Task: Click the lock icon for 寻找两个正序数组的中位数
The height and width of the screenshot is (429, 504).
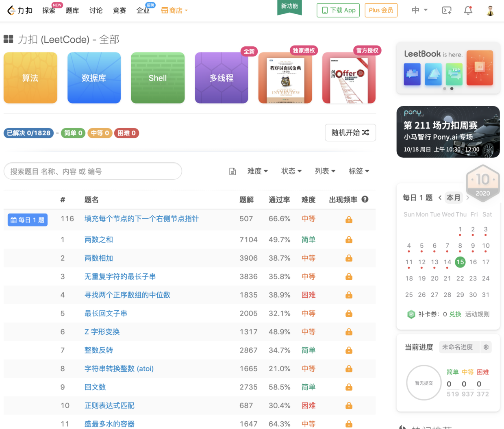Action: click(x=349, y=295)
